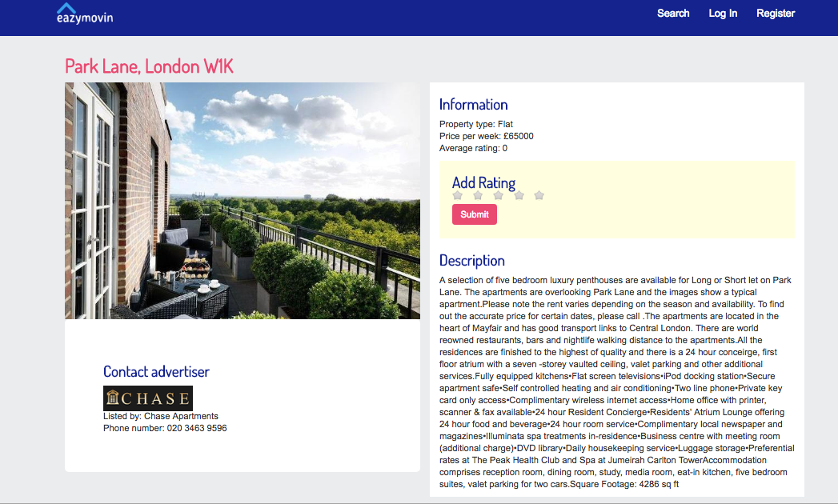
Task: Click the Contact advertiser heading
Action: pyautogui.click(x=156, y=371)
